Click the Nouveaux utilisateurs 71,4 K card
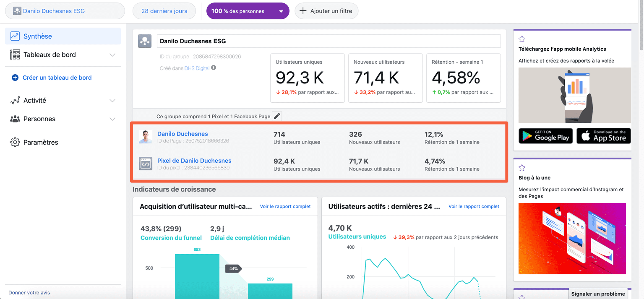The image size is (644, 299). point(385,78)
